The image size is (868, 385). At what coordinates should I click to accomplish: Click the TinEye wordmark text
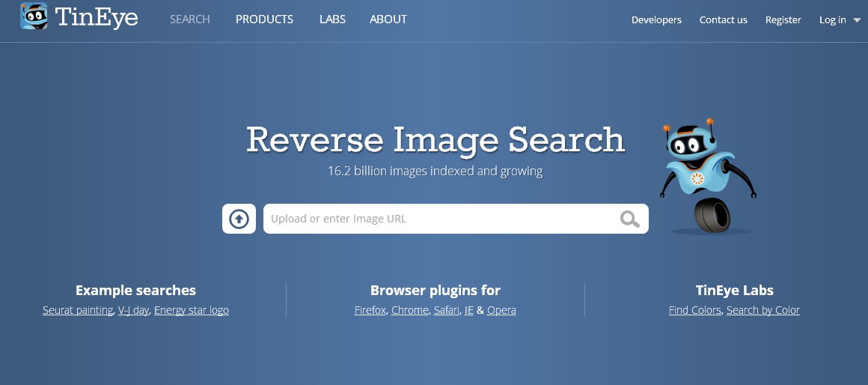(x=97, y=18)
